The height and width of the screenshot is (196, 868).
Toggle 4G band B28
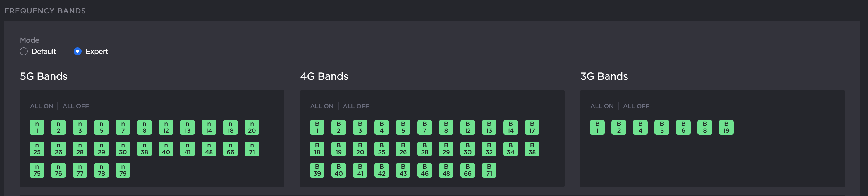(x=425, y=149)
